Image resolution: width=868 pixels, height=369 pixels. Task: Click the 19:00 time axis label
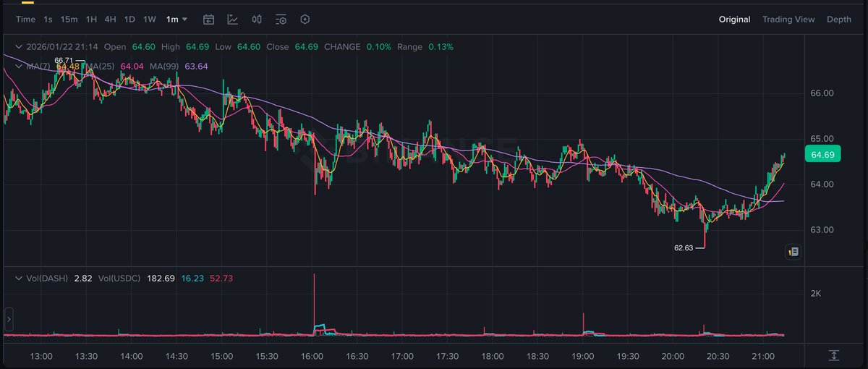(583, 357)
